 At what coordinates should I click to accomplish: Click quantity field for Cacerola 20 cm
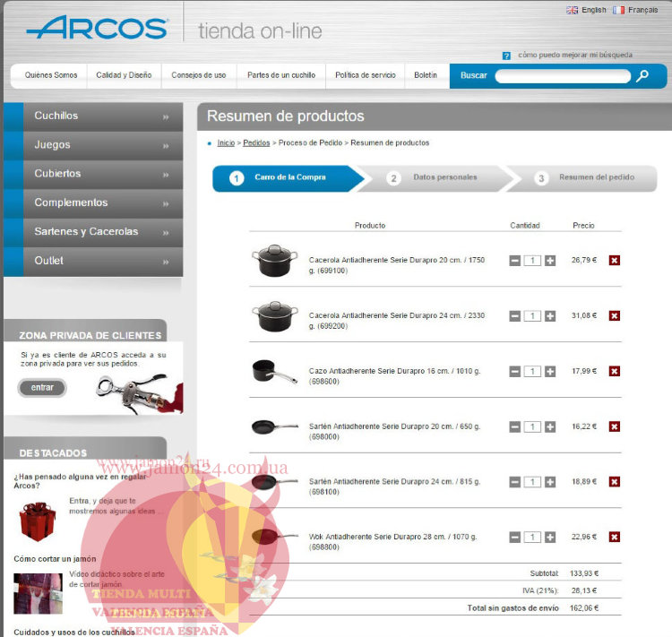tap(532, 260)
